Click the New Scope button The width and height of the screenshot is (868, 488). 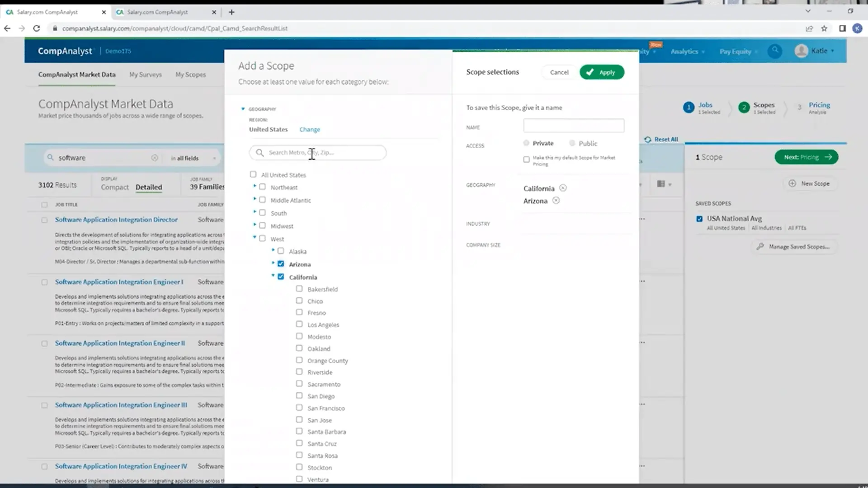pos(810,183)
